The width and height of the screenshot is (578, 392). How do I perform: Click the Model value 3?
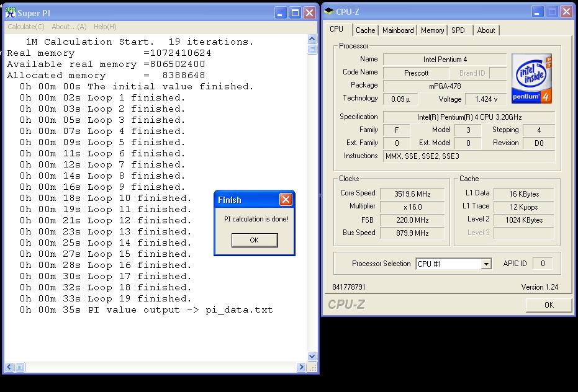click(468, 130)
